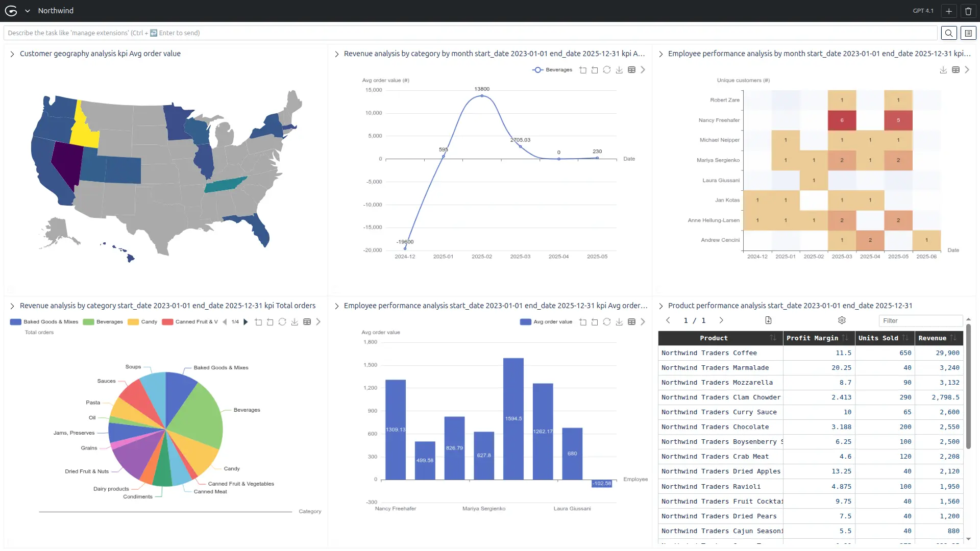Click the trash delete icon in the header
Viewport: 980px width, 551px height.
point(968,11)
